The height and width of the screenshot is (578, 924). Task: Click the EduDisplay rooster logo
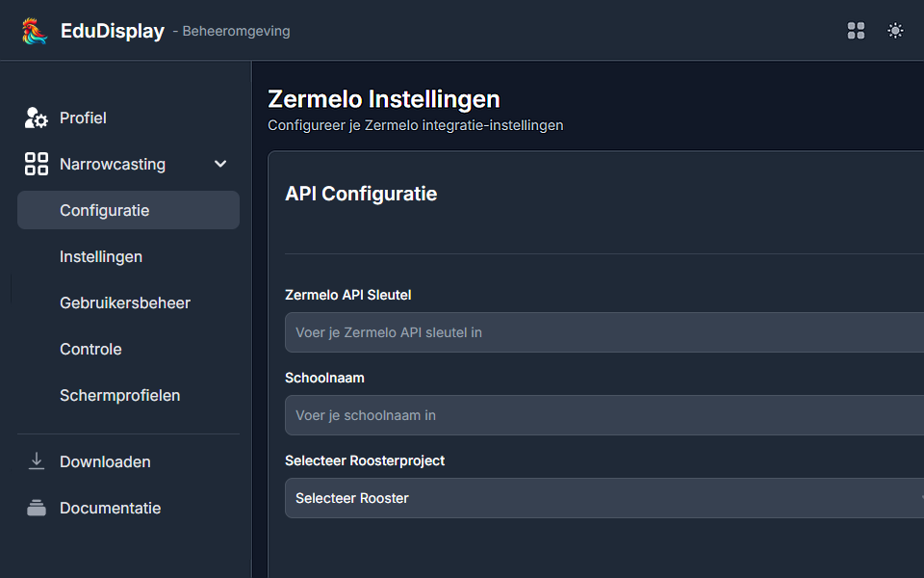click(35, 31)
